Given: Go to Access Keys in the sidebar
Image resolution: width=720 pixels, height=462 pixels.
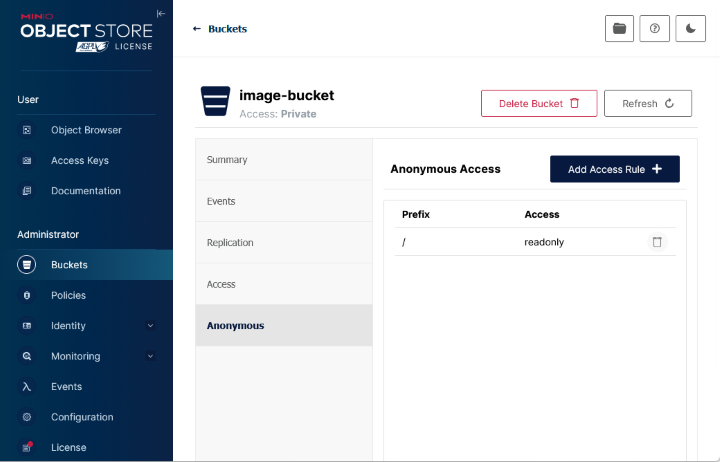Looking at the screenshot, I should [x=79, y=161].
